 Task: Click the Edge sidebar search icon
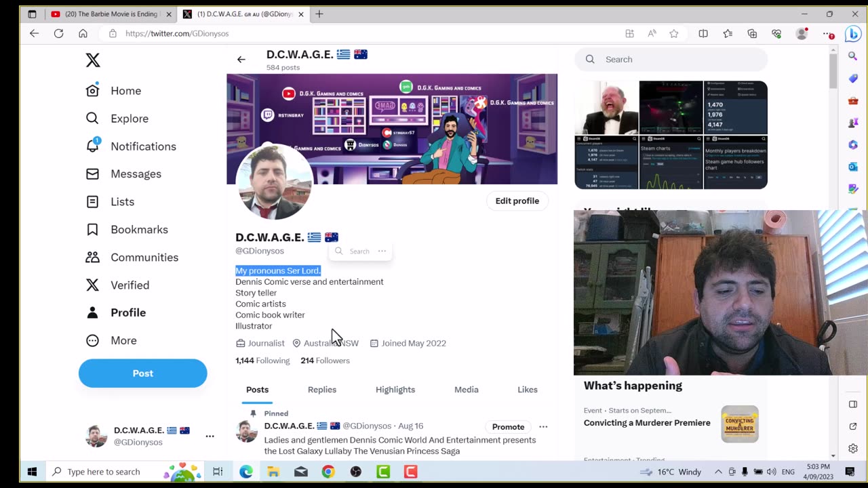click(853, 57)
